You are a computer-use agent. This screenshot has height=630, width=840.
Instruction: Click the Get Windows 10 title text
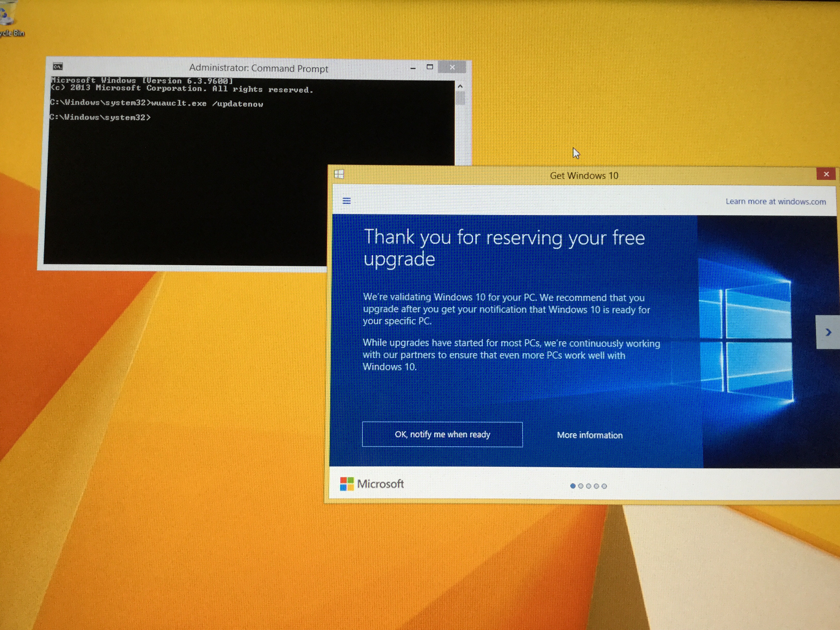584,176
